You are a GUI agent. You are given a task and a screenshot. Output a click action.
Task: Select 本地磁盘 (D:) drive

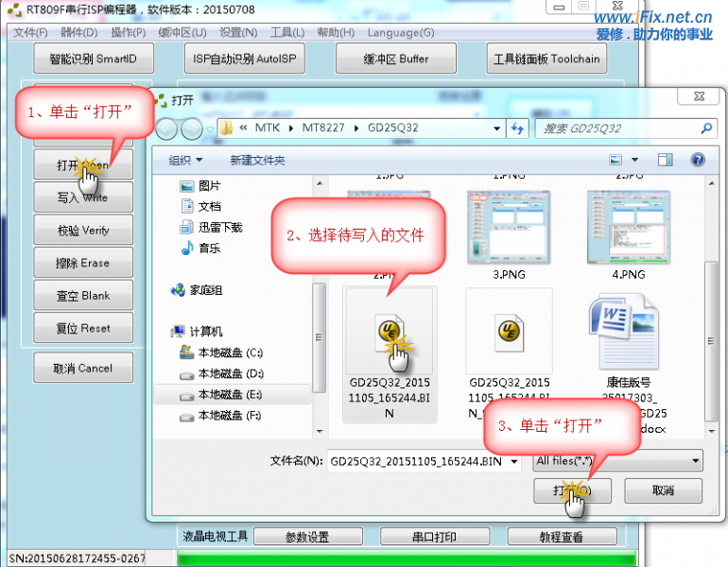pos(230,373)
